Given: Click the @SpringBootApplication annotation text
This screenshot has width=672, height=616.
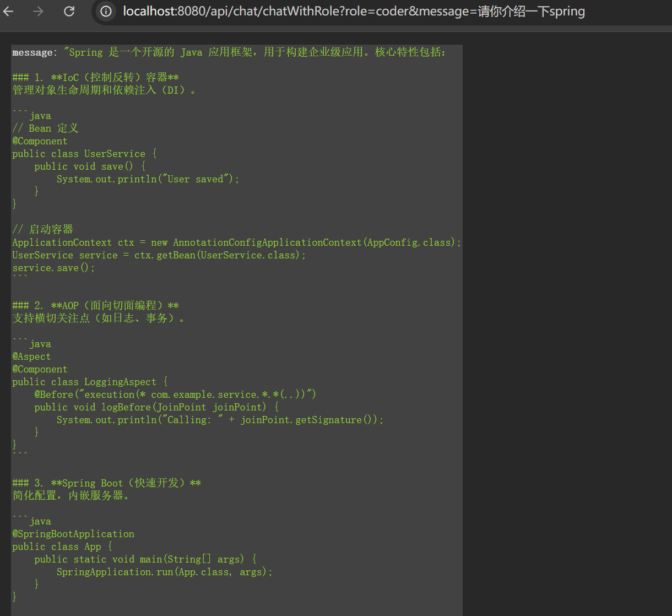Looking at the screenshot, I should click(73, 533).
